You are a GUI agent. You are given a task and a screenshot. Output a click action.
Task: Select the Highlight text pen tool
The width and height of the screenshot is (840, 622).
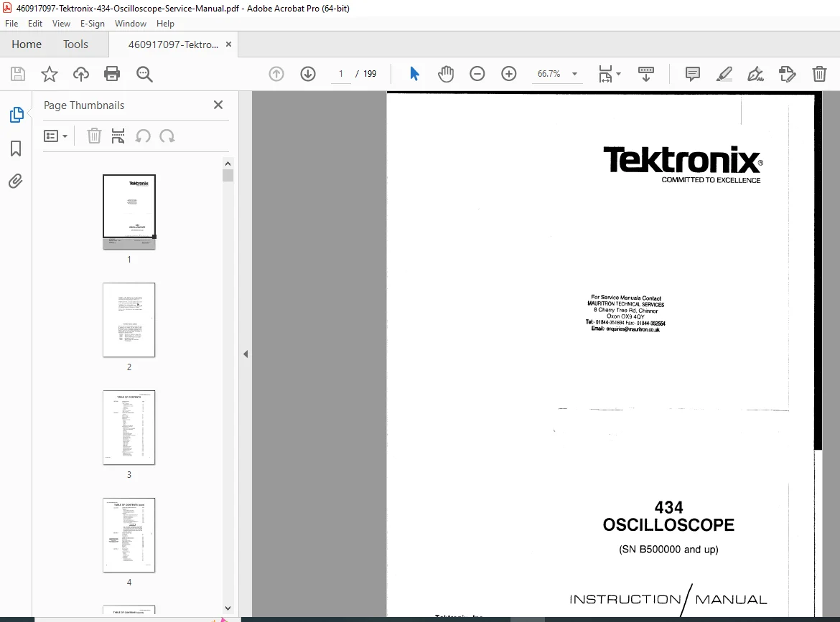pos(724,74)
